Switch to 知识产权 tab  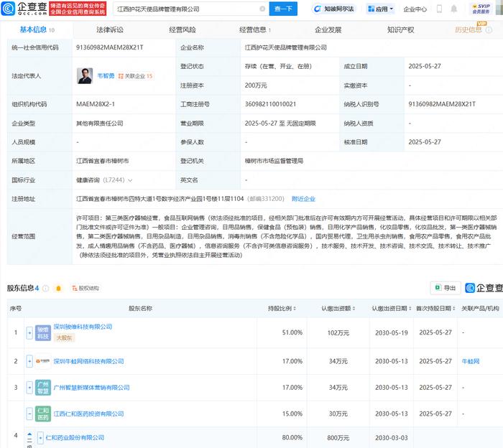(400, 30)
